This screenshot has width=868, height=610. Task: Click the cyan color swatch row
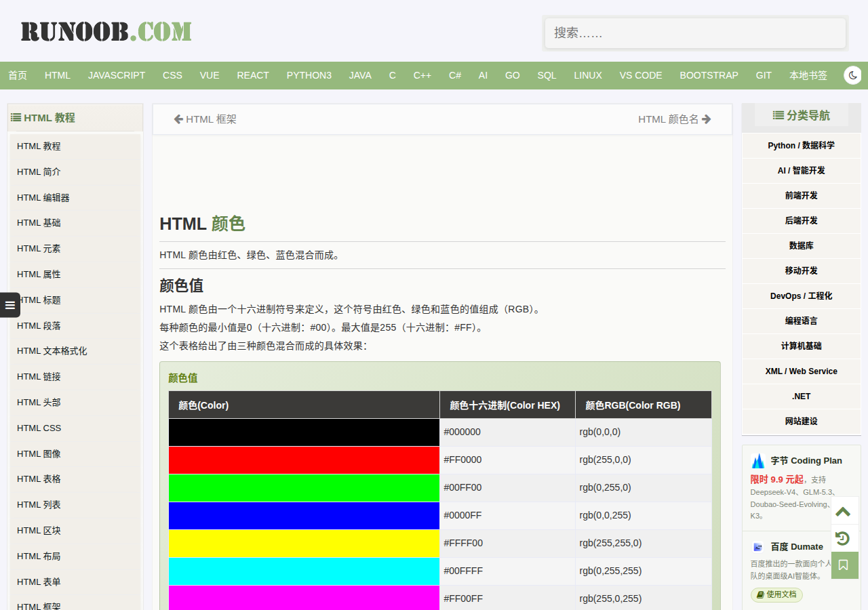304,571
